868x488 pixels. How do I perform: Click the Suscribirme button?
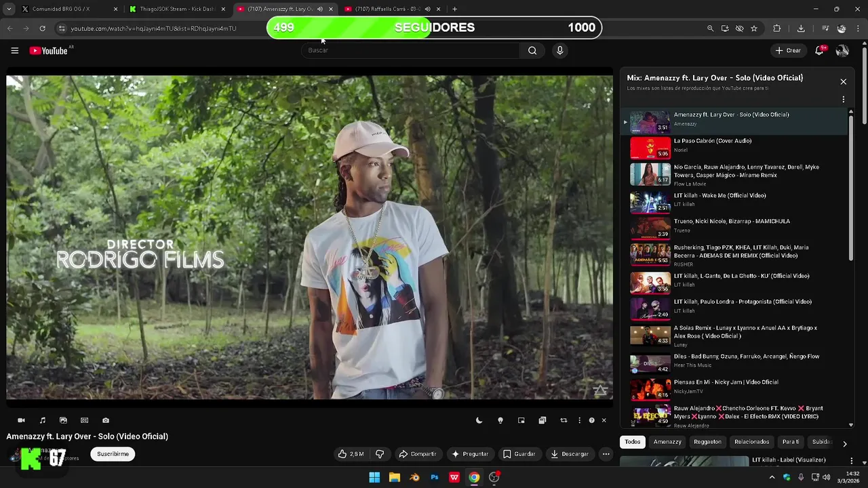113,454
